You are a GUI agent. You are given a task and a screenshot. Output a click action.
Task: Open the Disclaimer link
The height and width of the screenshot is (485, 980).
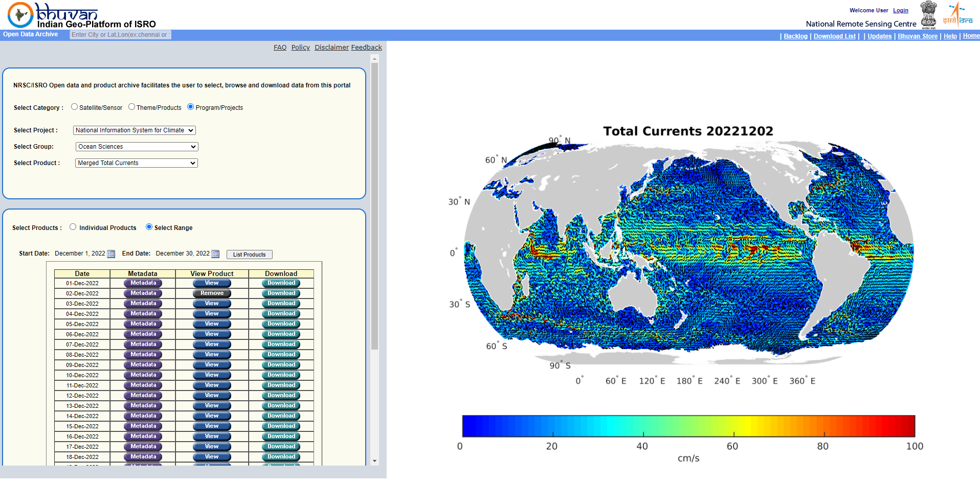coord(331,48)
